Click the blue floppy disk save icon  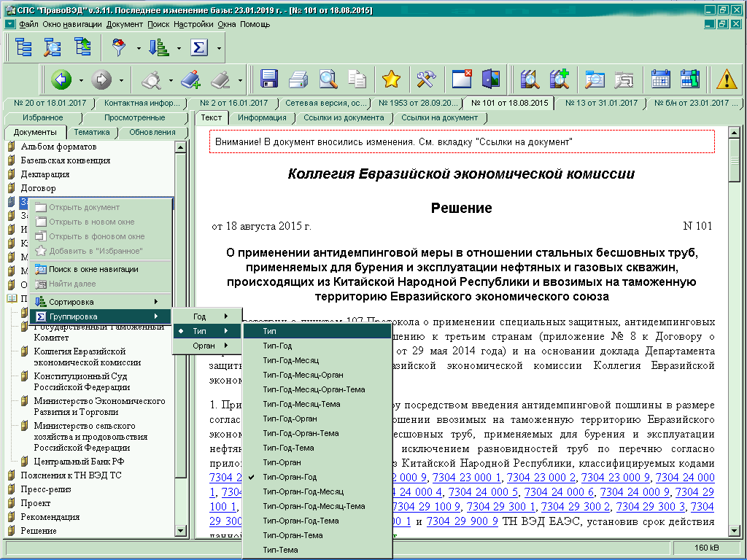[x=269, y=79]
